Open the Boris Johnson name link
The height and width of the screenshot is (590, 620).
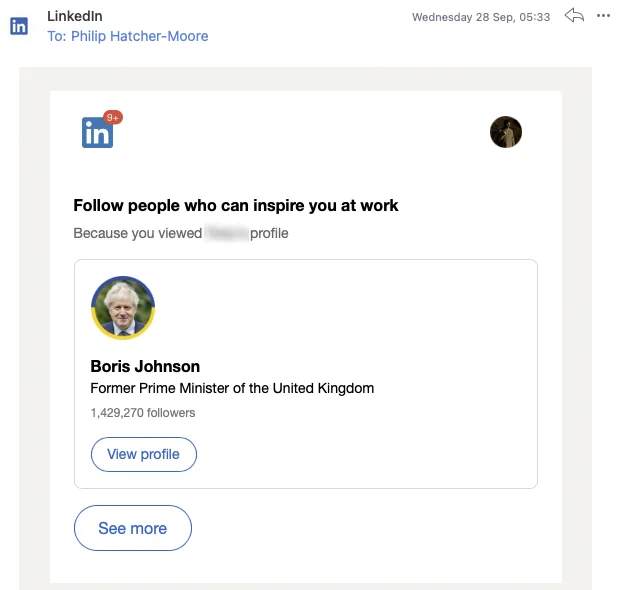pos(145,366)
